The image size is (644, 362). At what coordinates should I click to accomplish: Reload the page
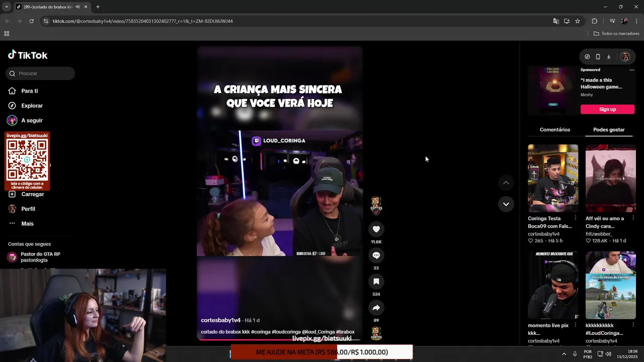(x=31, y=21)
